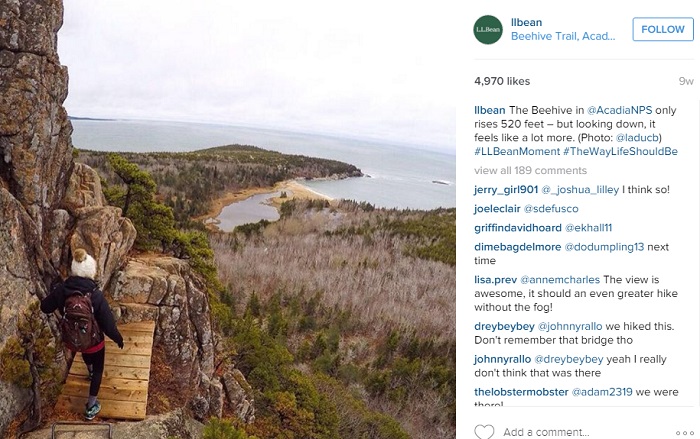Open the @dodumpling13 mention
Viewport: 700px width, 439px height.
click(603, 247)
